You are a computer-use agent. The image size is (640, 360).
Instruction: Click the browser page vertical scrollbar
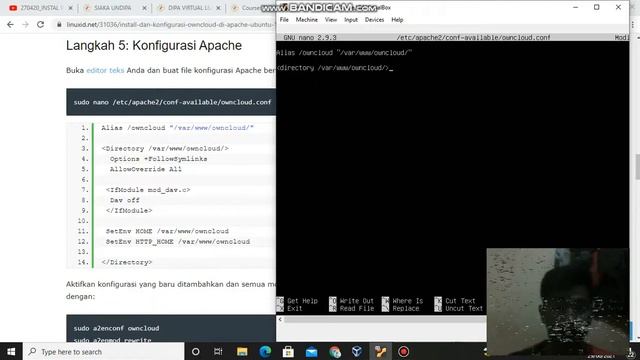point(637,167)
